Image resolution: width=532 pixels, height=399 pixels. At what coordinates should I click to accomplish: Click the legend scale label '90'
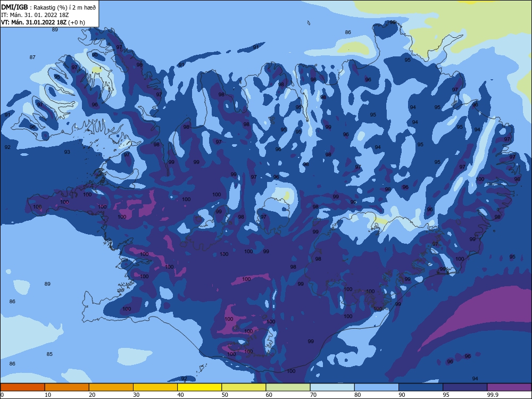coord(402,395)
